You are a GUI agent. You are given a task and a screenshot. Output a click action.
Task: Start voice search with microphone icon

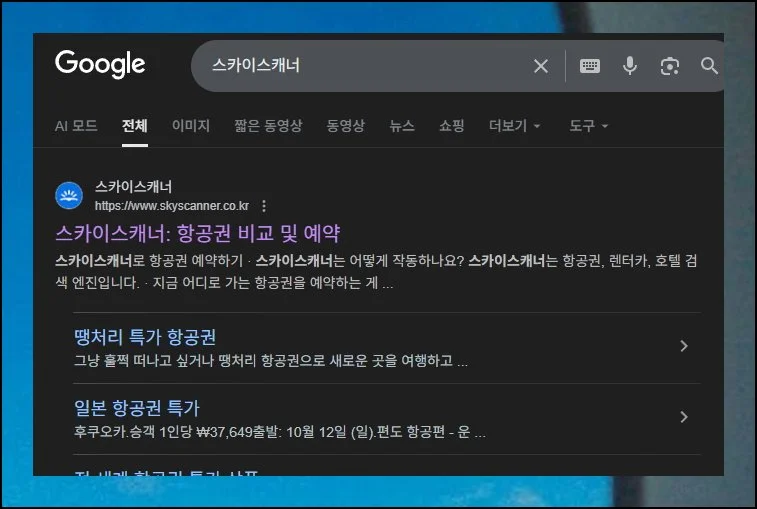(630, 66)
